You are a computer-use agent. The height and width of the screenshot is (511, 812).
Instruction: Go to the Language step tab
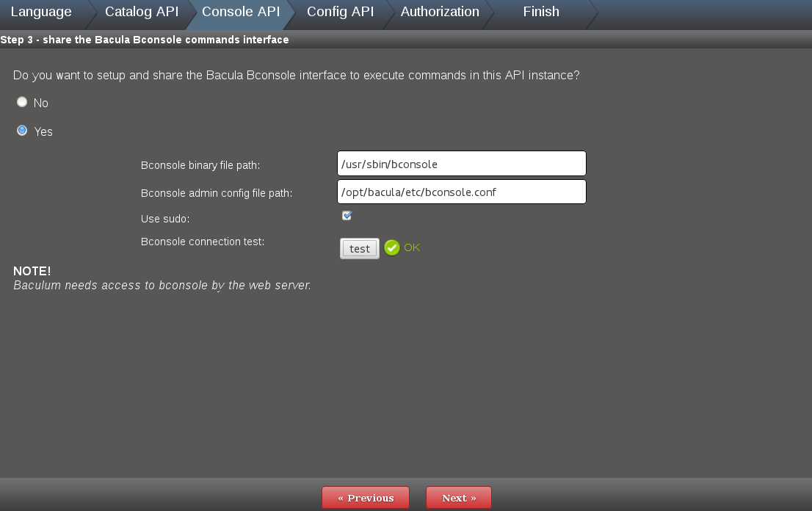coord(41,12)
